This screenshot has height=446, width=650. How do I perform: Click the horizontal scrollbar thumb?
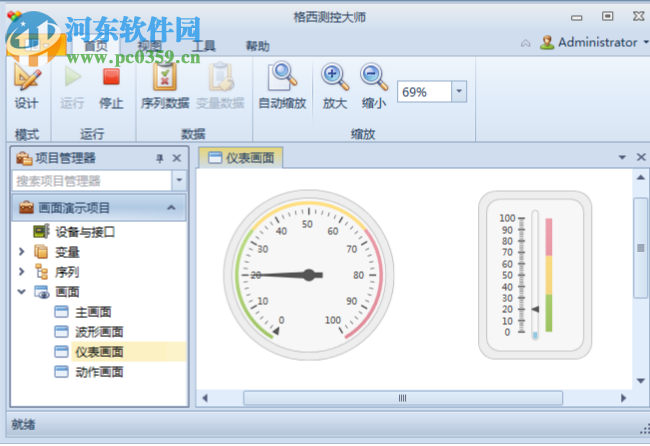click(x=403, y=398)
